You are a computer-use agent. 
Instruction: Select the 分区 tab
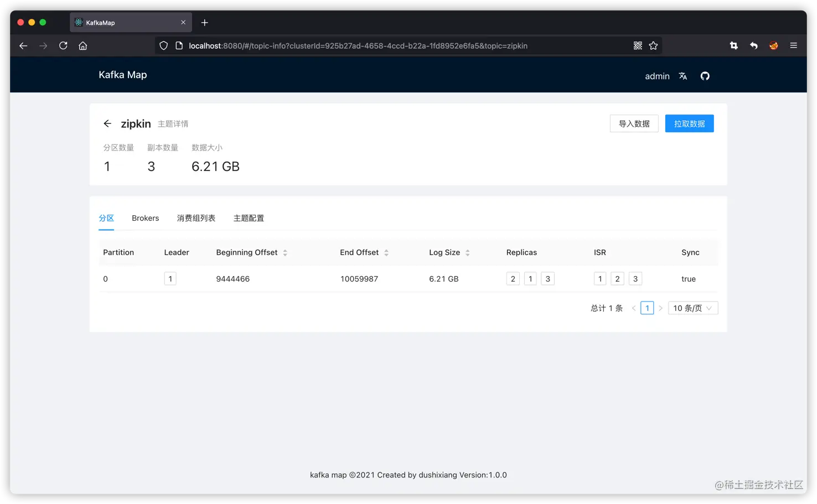pyautogui.click(x=106, y=218)
